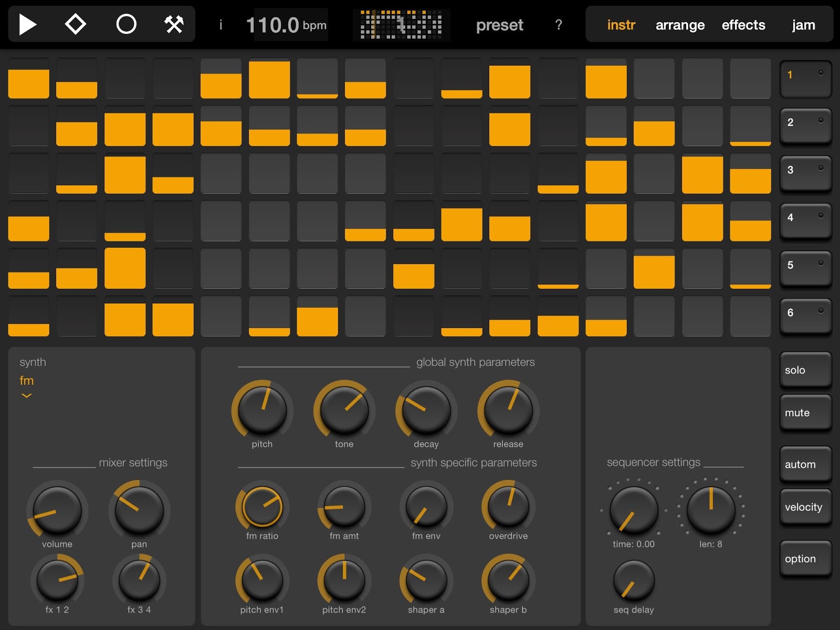840x630 pixels.
Task: Select the 110.0 bpm tempo field
Action: [x=287, y=25]
